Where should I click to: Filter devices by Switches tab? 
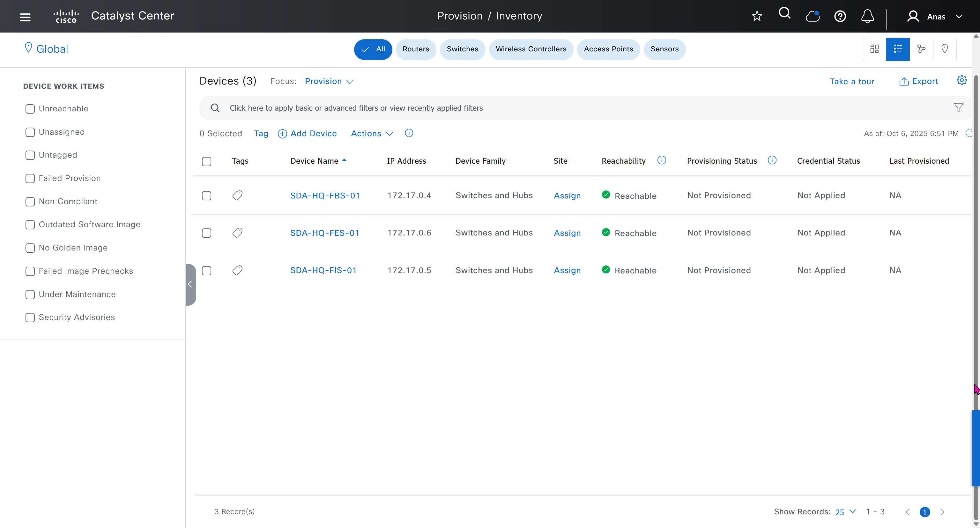(x=462, y=49)
